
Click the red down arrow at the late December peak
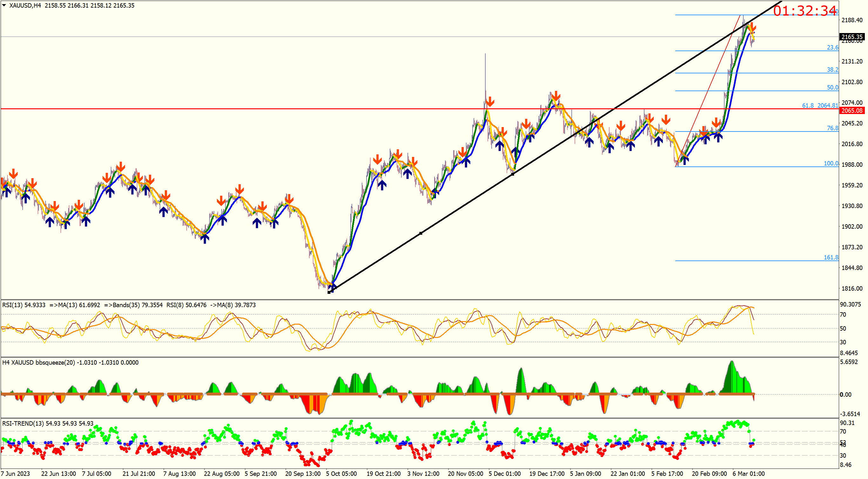(556, 96)
